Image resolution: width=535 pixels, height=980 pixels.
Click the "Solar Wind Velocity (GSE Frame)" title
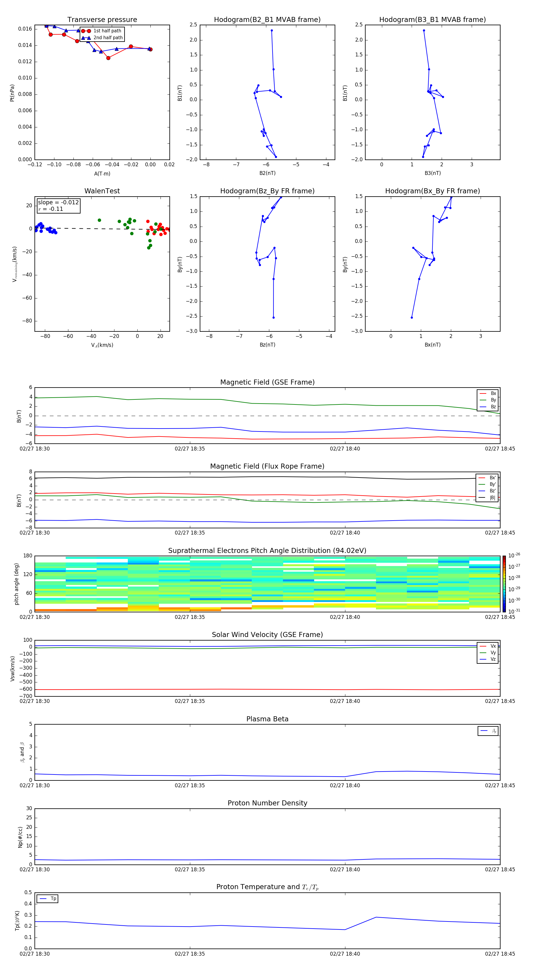267,635
